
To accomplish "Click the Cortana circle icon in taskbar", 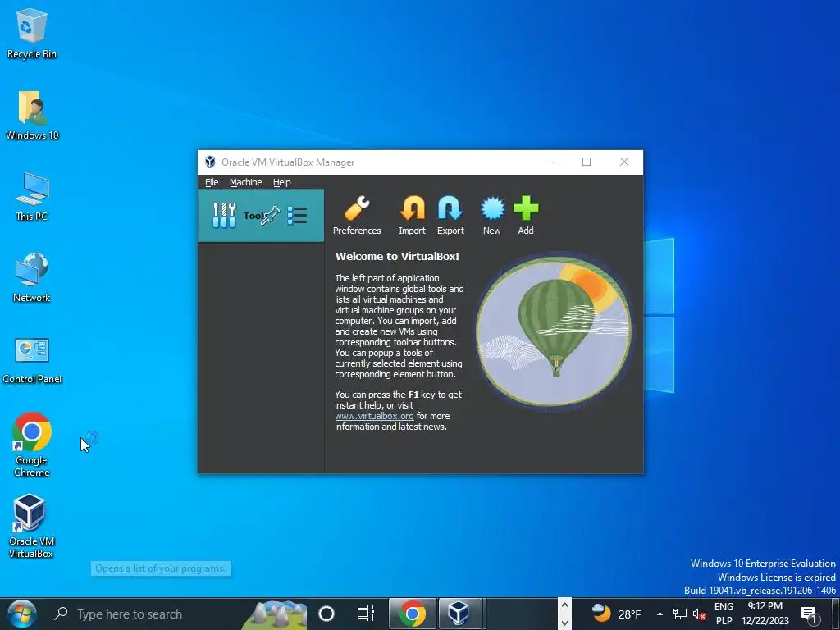I will (326, 614).
